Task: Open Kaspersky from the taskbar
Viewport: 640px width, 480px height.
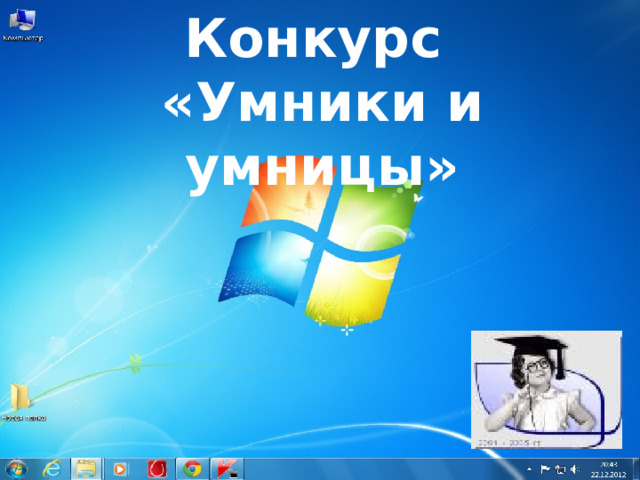Action: pyautogui.click(x=227, y=469)
